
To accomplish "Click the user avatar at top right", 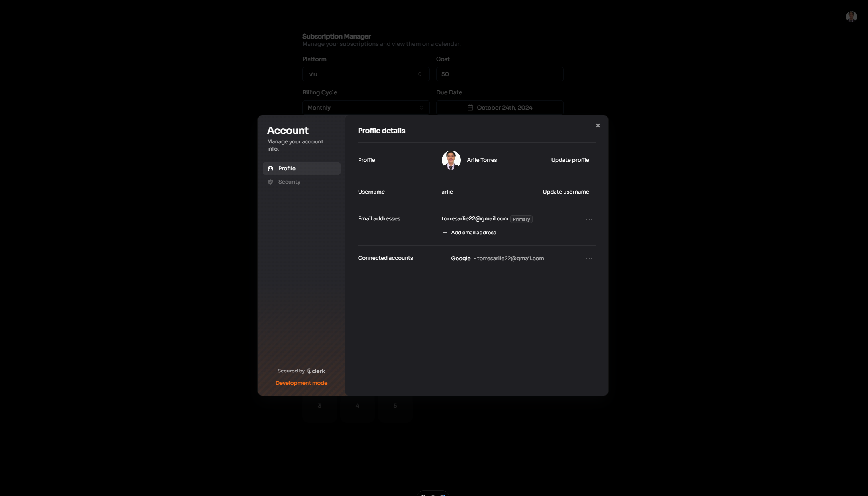I will [851, 16].
